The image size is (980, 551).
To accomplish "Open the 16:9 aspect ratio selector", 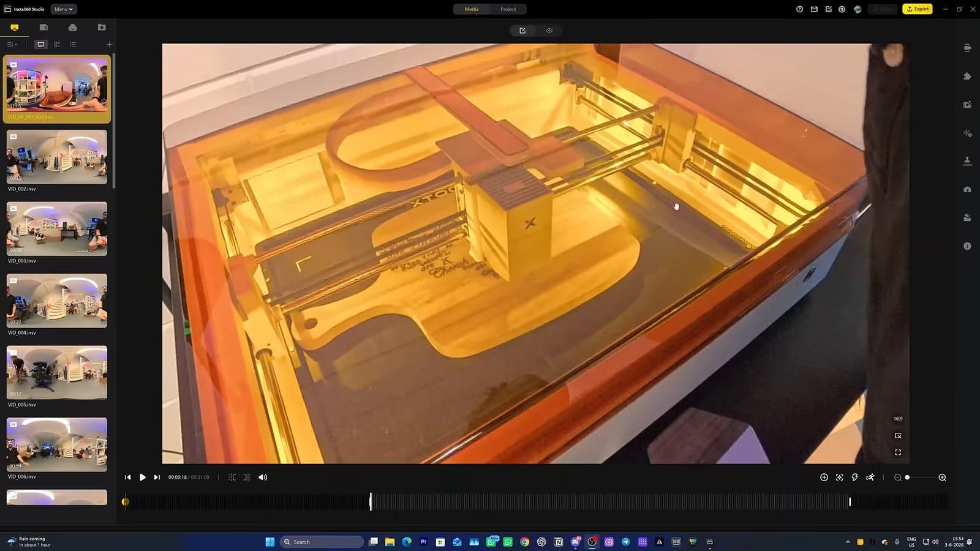I will [x=898, y=419].
